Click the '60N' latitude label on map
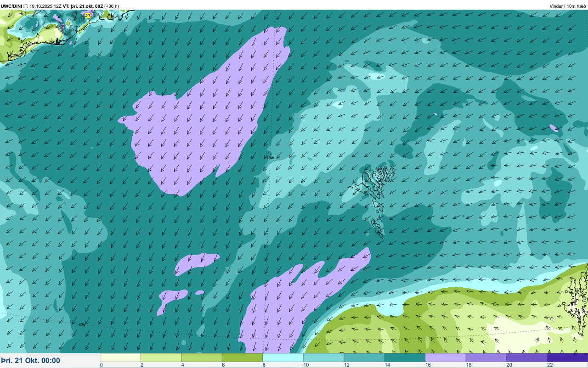This screenshot has width=588, height=368. (x=82, y=325)
